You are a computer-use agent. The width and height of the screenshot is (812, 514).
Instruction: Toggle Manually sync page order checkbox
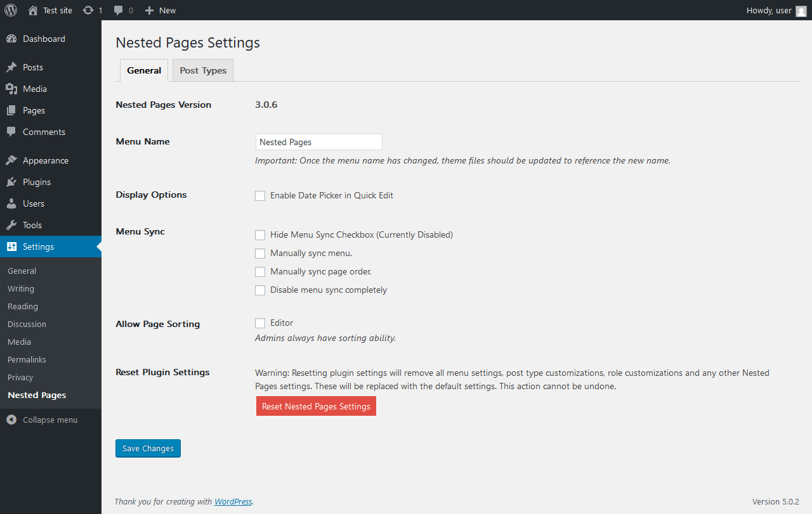click(260, 272)
